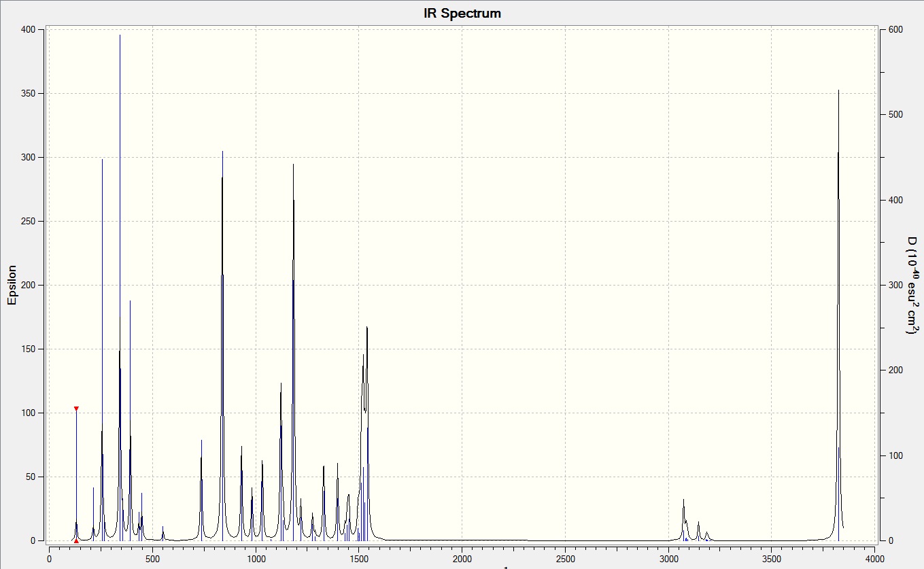Select the IR Spectrum plot title
Viewport: 924px width, 569px height.
[462, 13]
